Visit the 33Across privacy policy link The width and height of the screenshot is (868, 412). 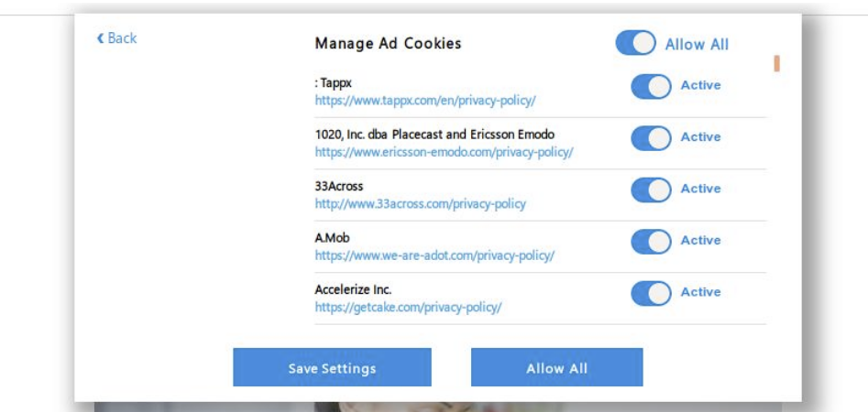pyautogui.click(x=421, y=203)
